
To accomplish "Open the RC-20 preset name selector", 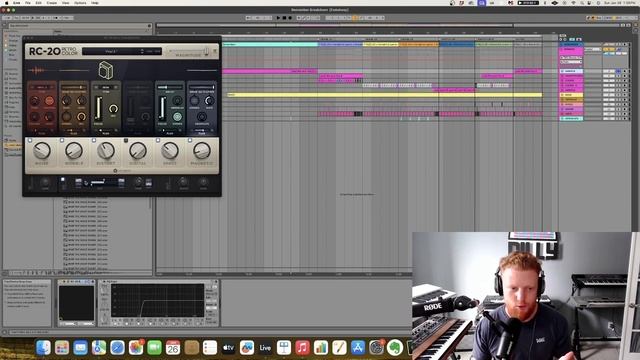I will (x=111, y=51).
